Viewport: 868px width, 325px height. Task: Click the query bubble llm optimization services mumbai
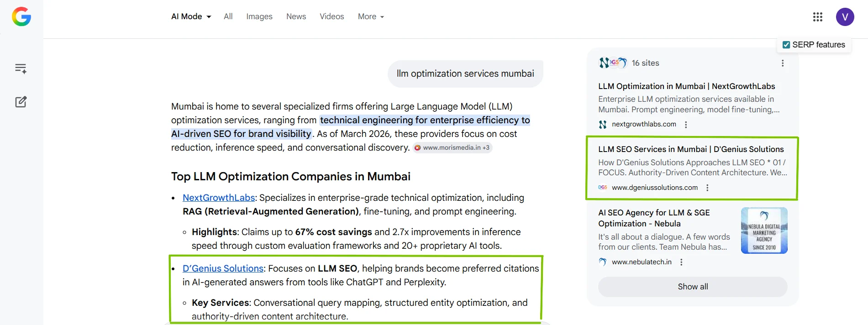click(465, 73)
